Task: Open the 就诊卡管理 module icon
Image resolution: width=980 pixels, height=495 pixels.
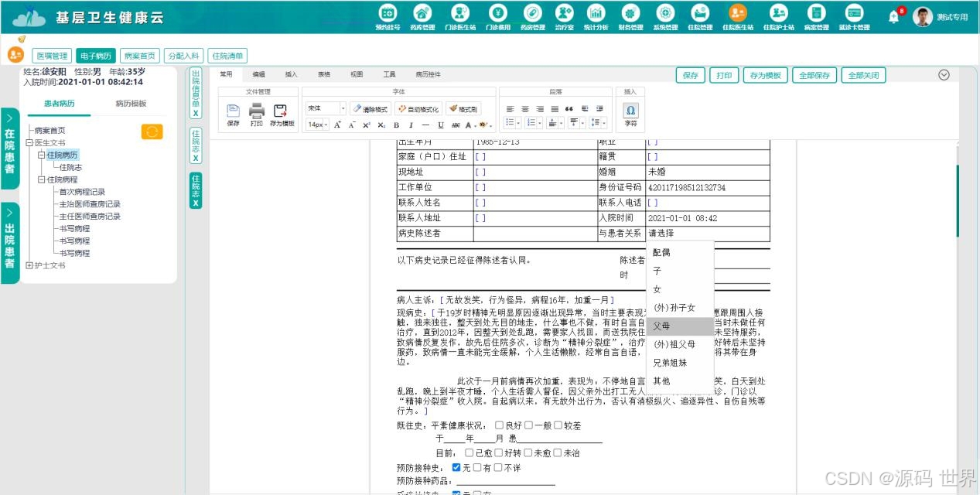Action: click(854, 12)
